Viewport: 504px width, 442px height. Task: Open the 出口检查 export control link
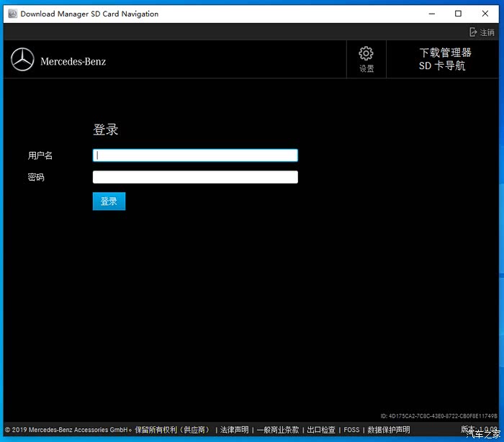coord(321,430)
